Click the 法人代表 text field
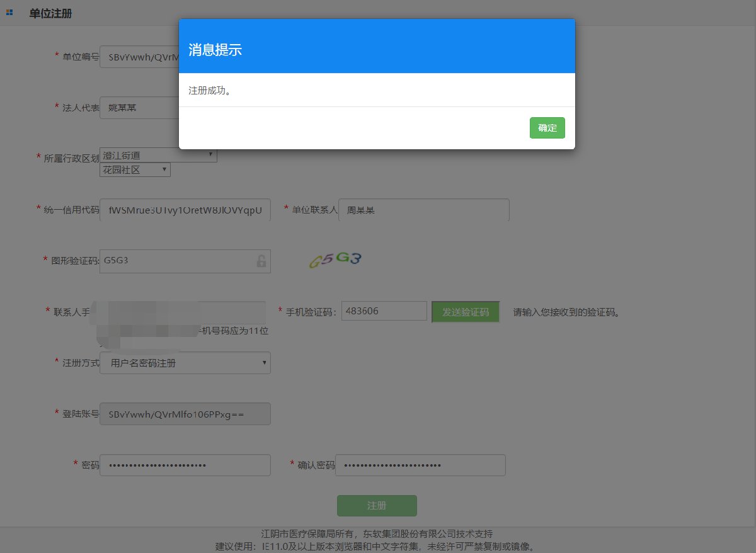 [139, 108]
